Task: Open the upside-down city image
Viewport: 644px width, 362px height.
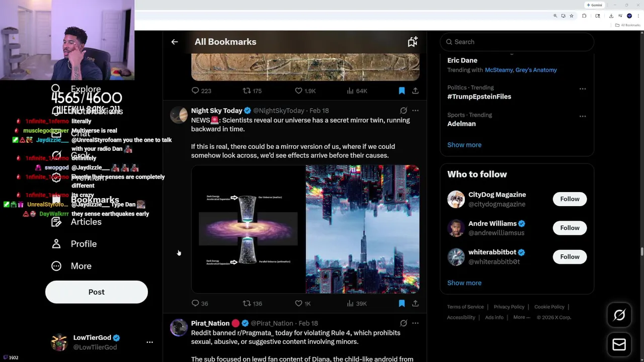Action: (x=362, y=229)
